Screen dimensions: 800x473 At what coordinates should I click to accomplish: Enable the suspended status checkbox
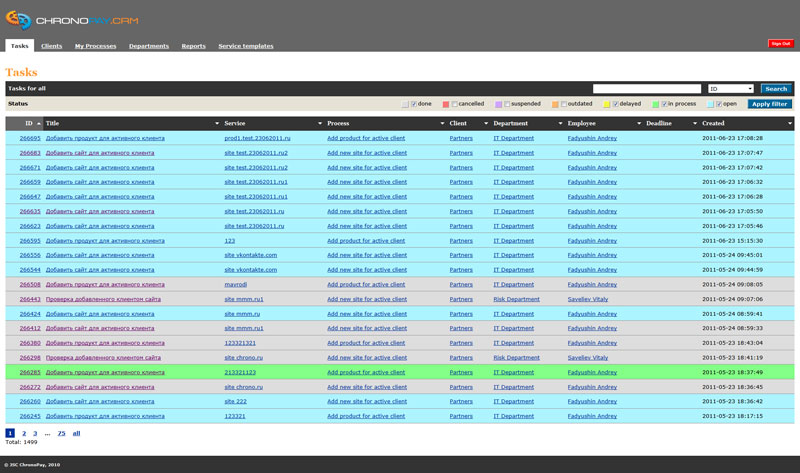coord(507,104)
